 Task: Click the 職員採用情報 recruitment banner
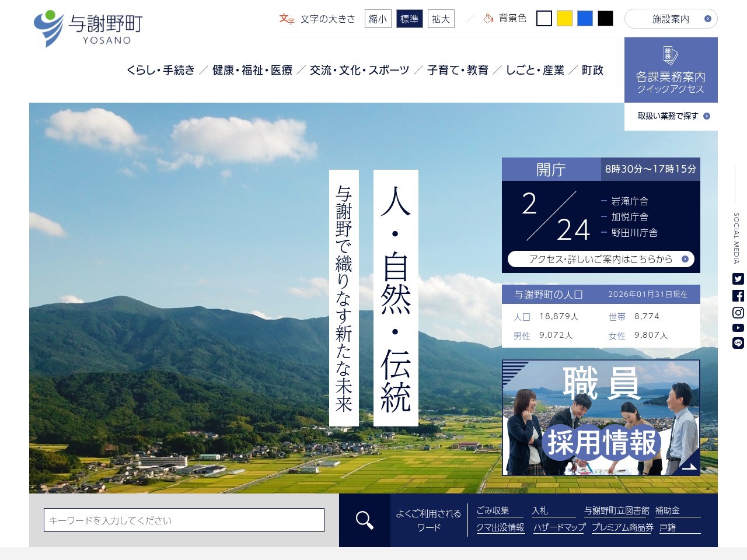(601, 416)
